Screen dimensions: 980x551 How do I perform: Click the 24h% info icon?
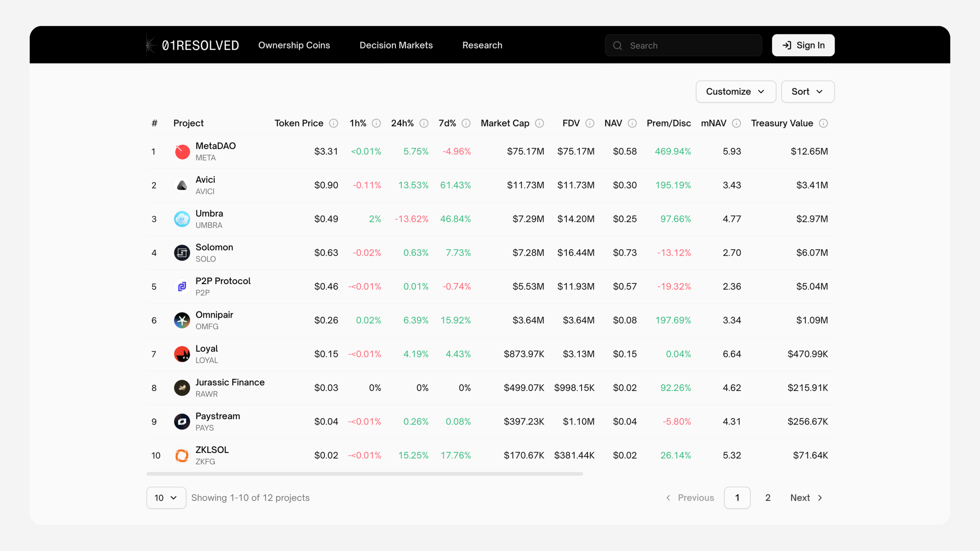(424, 123)
